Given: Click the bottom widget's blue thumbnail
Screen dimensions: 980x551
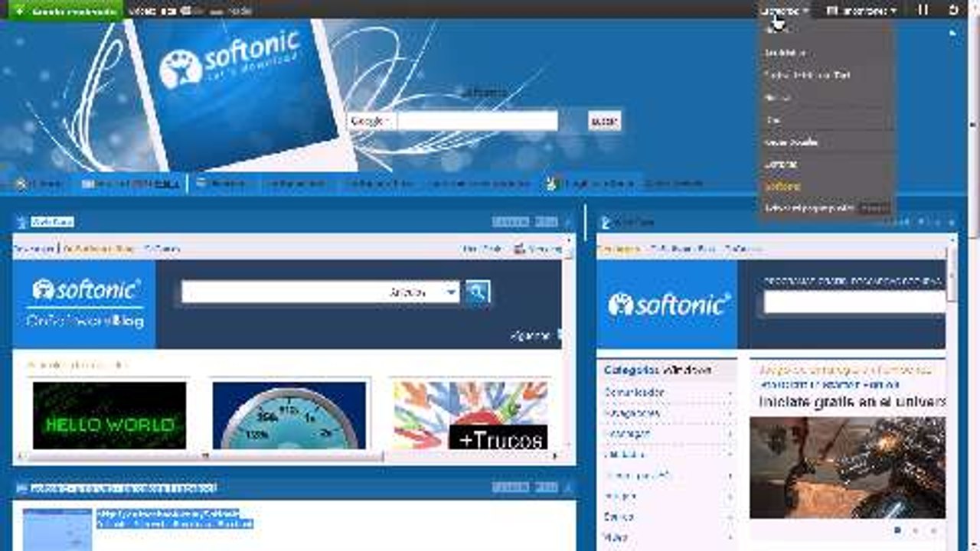Looking at the screenshot, I should click(x=57, y=529).
